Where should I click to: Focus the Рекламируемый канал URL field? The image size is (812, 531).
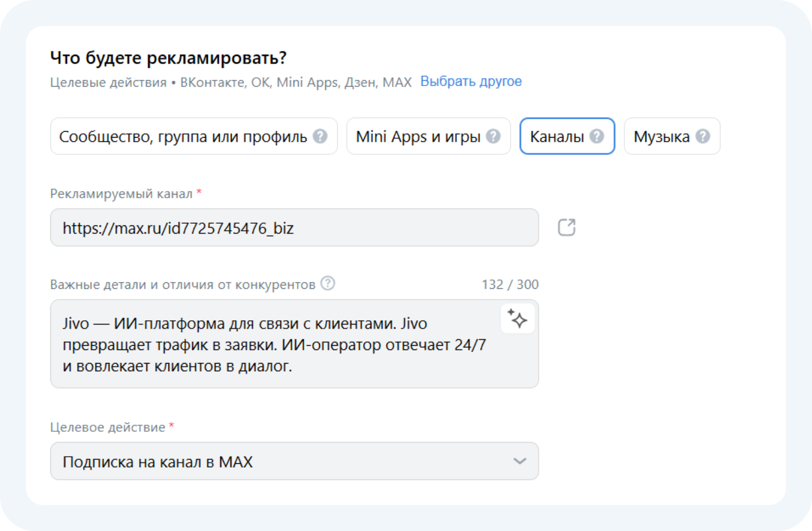tap(294, 228)
